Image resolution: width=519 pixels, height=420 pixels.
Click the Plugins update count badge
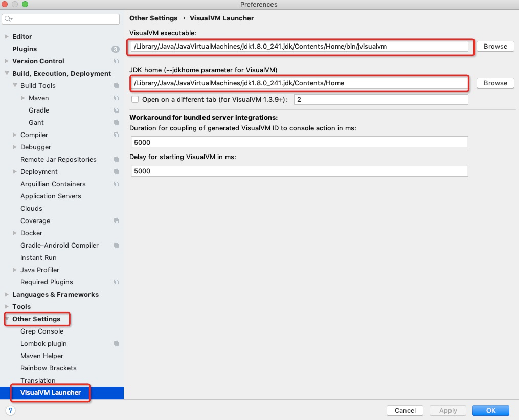point(115,49)
